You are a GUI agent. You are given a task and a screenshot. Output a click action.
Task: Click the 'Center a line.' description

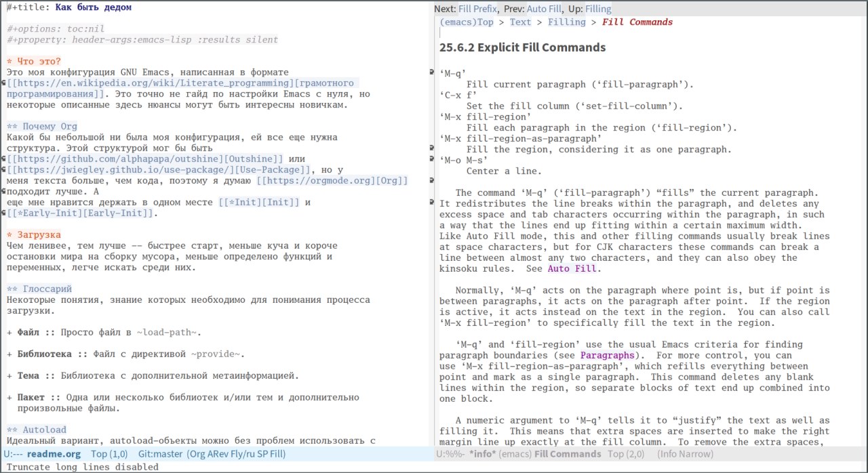pos(505,171)
